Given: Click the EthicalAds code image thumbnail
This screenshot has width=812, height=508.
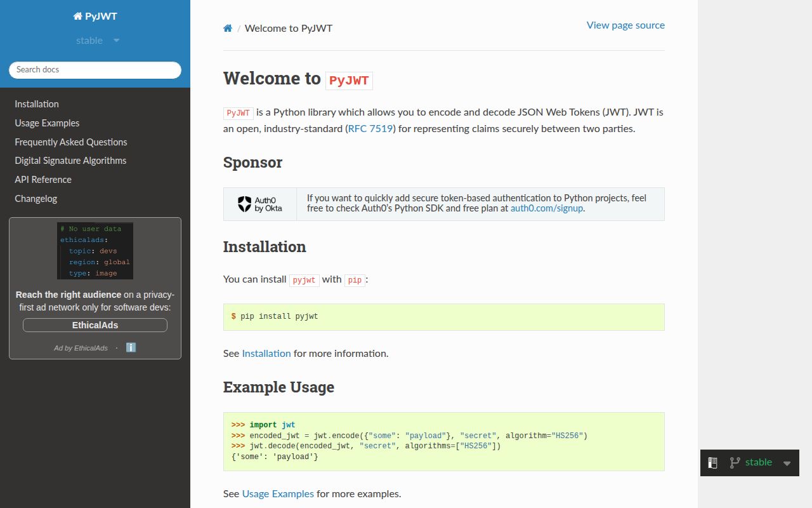Looking at the screenshot, I should click(95, 251).
